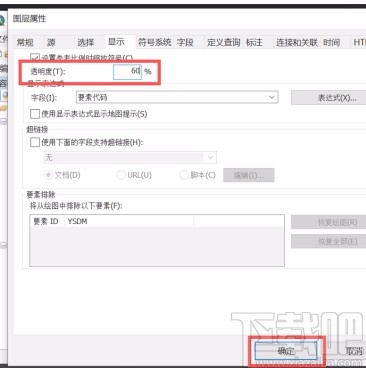Open the 显示 tab
366x368 pixels.
tap(116, 42)
